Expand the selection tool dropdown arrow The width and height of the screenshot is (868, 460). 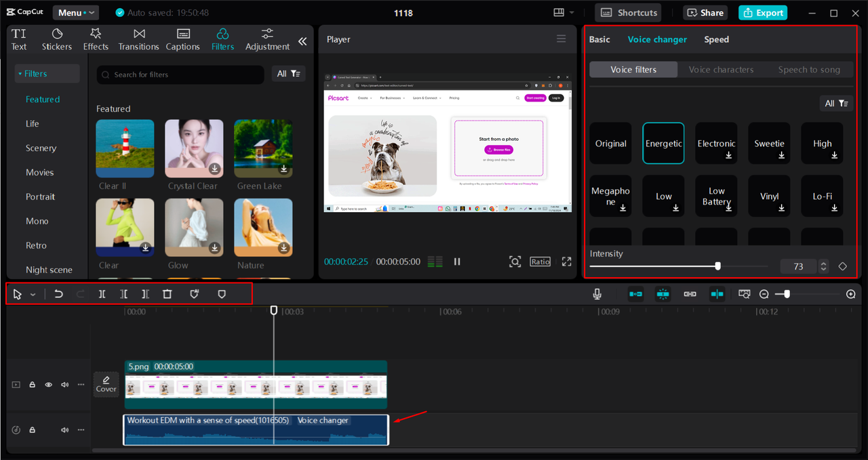[33, 295]
